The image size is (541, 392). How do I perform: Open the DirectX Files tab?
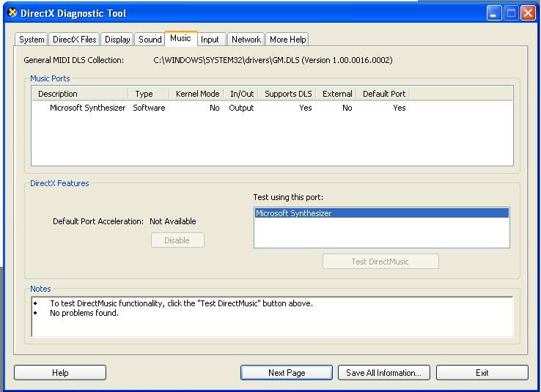point(75,40)
